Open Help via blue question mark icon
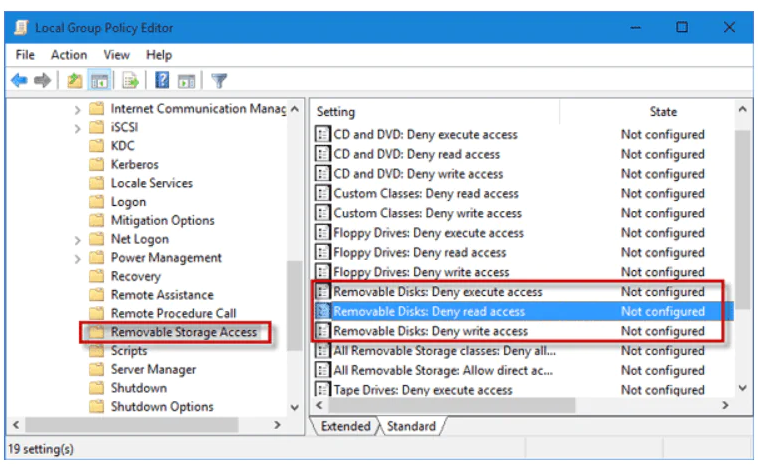Screen dimensions: 758x468 [162, 80]
